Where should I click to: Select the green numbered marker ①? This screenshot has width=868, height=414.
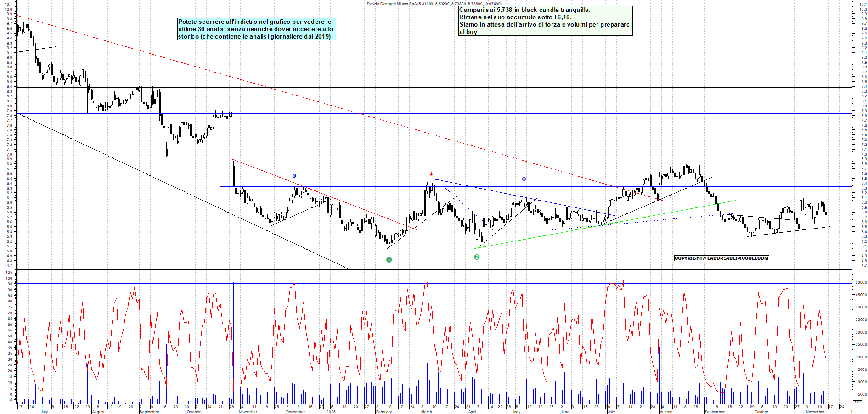pos(389,259)
